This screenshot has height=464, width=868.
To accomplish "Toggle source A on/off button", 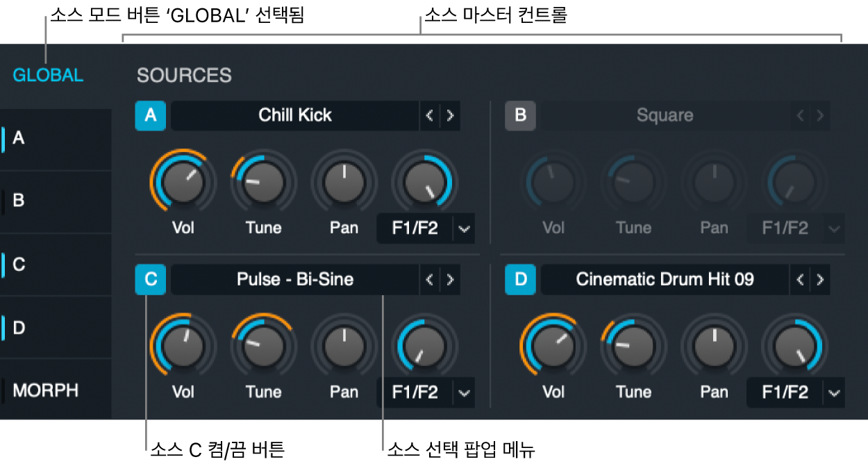I will 151,116.
